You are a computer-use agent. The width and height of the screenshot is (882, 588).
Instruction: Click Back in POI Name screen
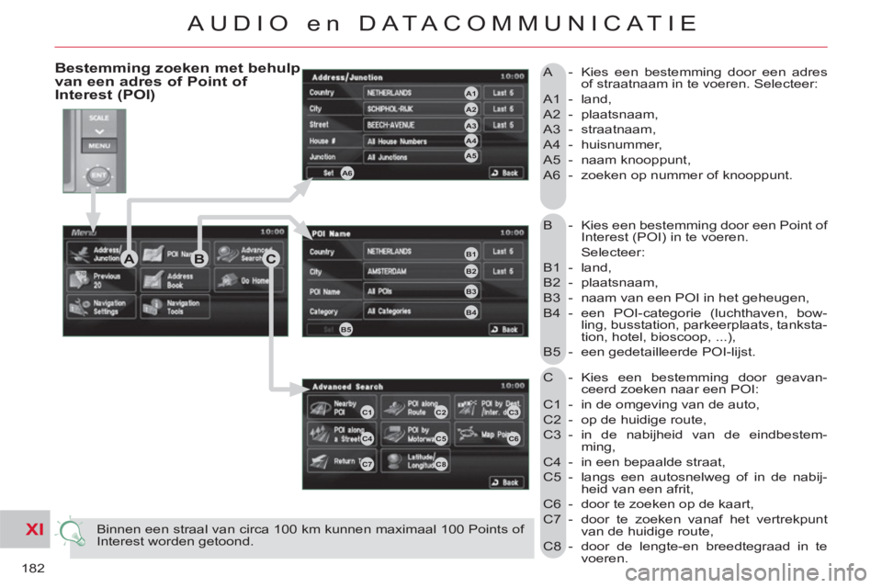(505, 329)
